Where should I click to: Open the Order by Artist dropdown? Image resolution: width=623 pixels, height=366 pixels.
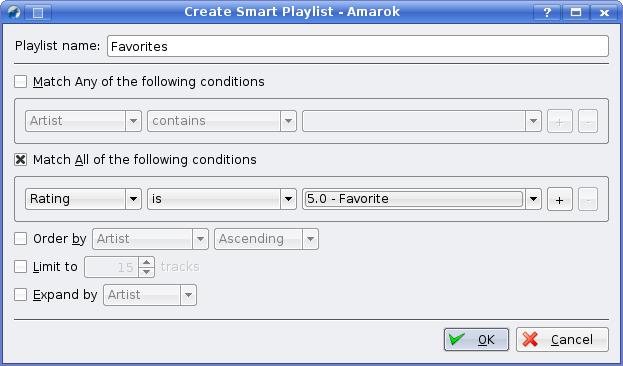coord(150,239)
